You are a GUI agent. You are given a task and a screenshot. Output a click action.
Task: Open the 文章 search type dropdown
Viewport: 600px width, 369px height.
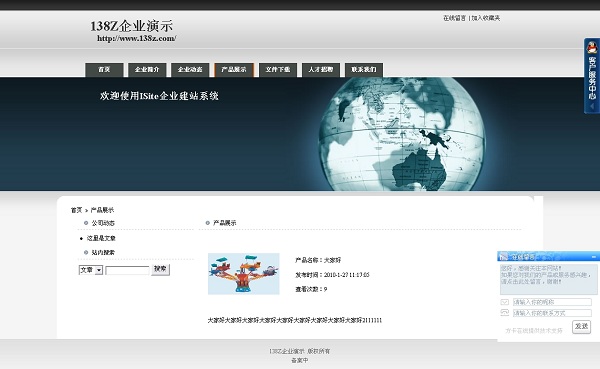[x=91, y=270]
